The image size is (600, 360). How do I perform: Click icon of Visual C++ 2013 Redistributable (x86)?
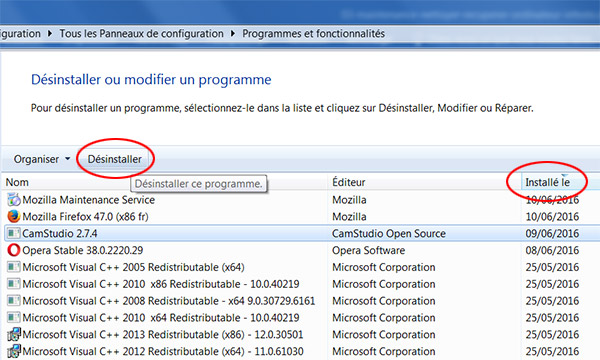(14, 334)
